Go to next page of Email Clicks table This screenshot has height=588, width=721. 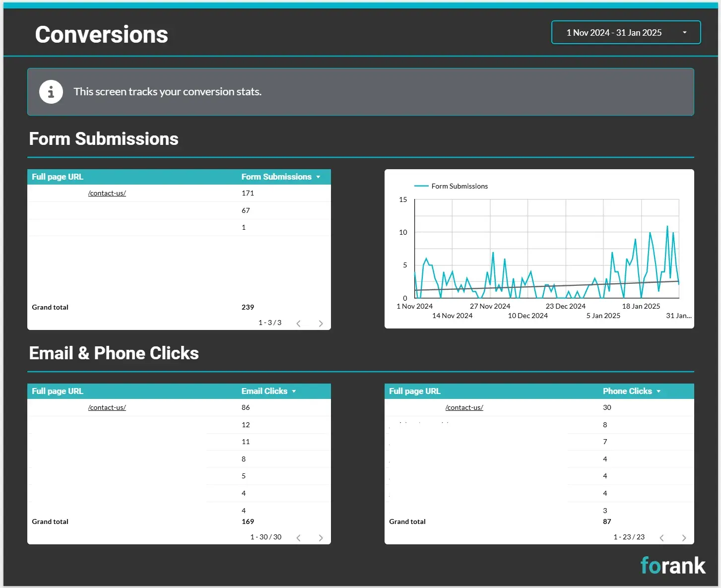point(321,538)
